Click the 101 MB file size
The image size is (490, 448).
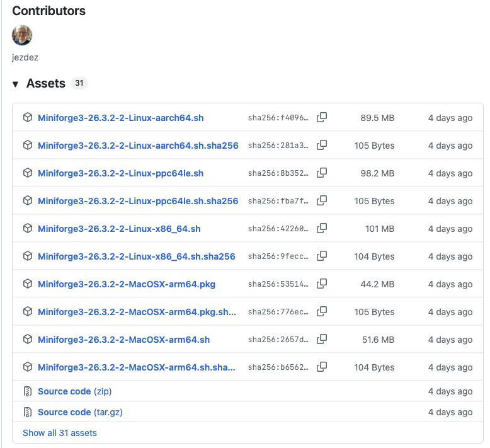(x=380, y=229)
